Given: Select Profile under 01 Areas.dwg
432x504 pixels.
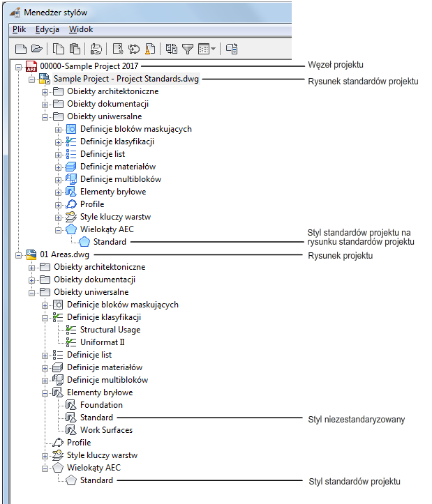Looking at the screenshot, I should coord(79,443).
